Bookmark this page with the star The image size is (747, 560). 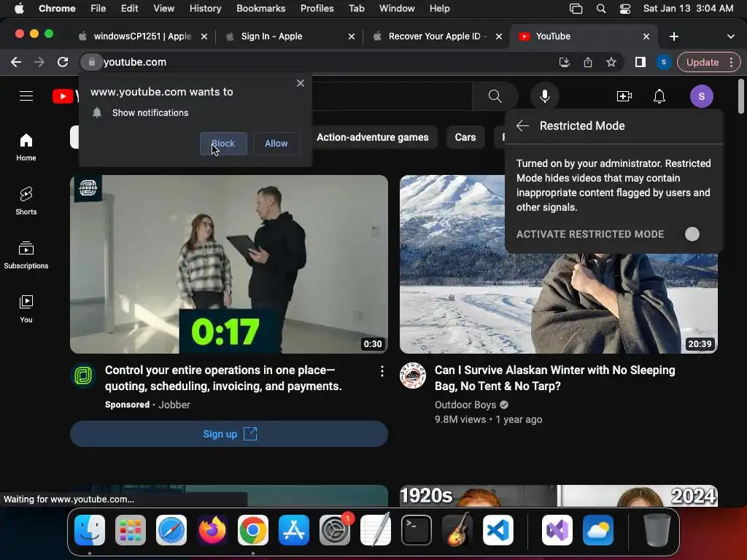click(611, 62)
